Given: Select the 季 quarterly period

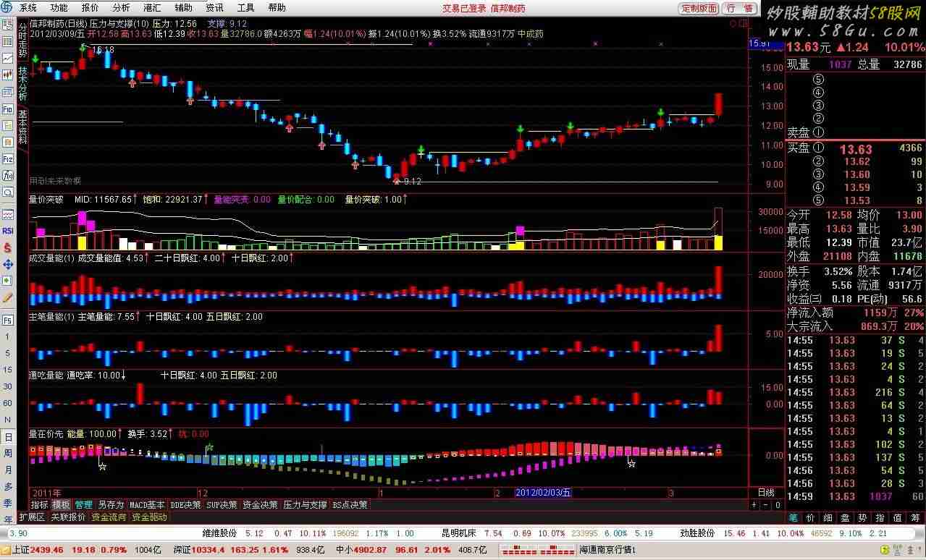Looking at the screenshot, I should (8, 504).
